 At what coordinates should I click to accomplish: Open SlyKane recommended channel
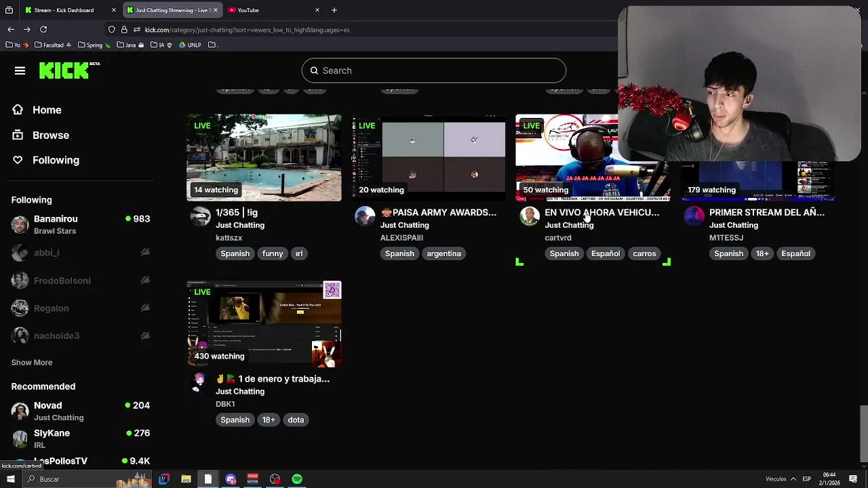80,439
